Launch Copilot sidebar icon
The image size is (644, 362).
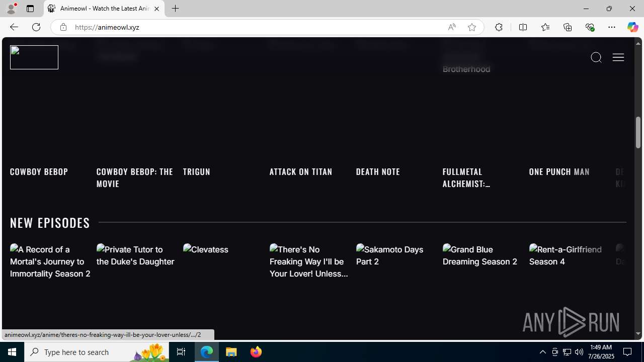click(x=632, y=27)
